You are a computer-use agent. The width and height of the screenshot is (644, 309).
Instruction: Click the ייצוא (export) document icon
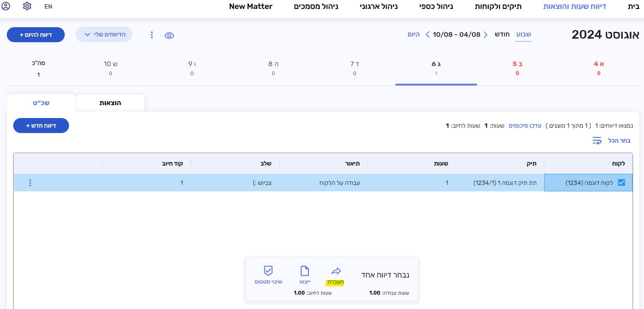pos(305,271)
